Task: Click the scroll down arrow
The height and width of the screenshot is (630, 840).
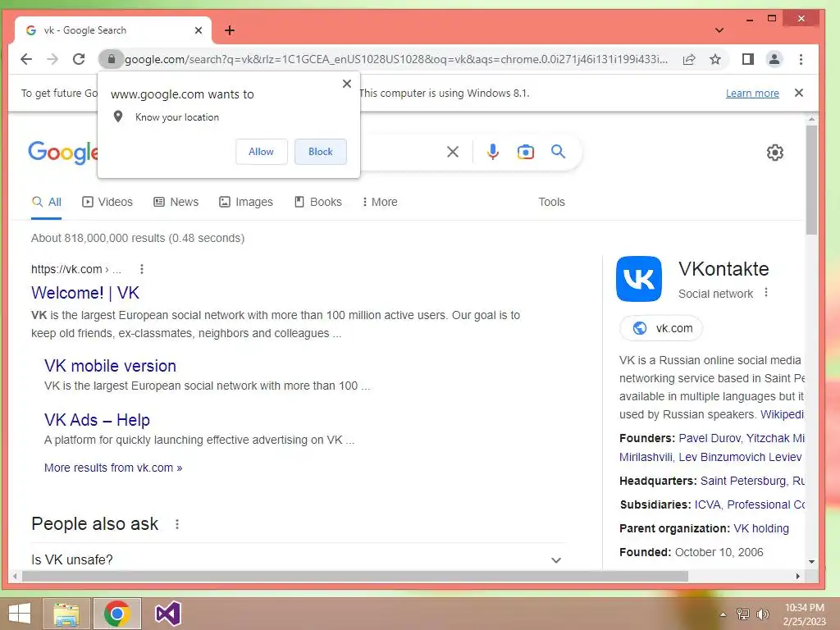Action: coord(811,561)
